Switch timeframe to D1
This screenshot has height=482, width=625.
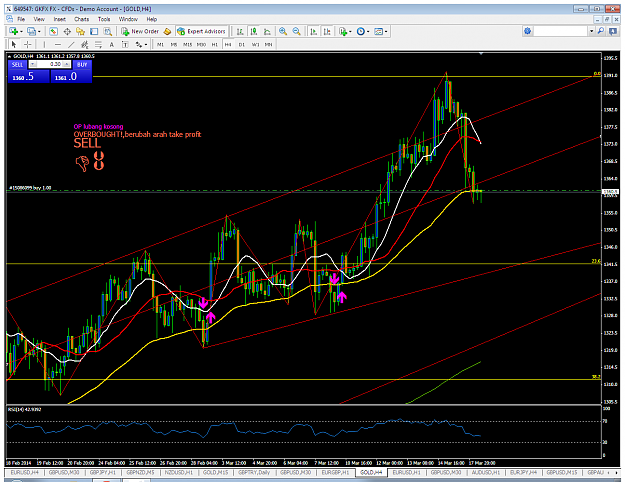[242, 45]
